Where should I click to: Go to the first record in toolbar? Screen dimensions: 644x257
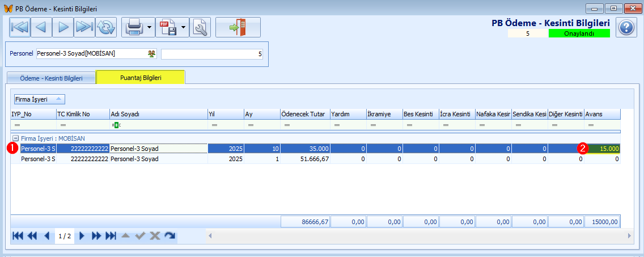pyautogui.click(x=19, y=27)
